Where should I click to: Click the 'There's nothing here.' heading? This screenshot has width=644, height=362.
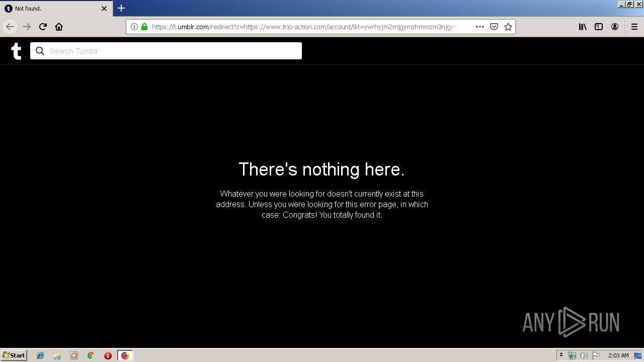(321, 169)
